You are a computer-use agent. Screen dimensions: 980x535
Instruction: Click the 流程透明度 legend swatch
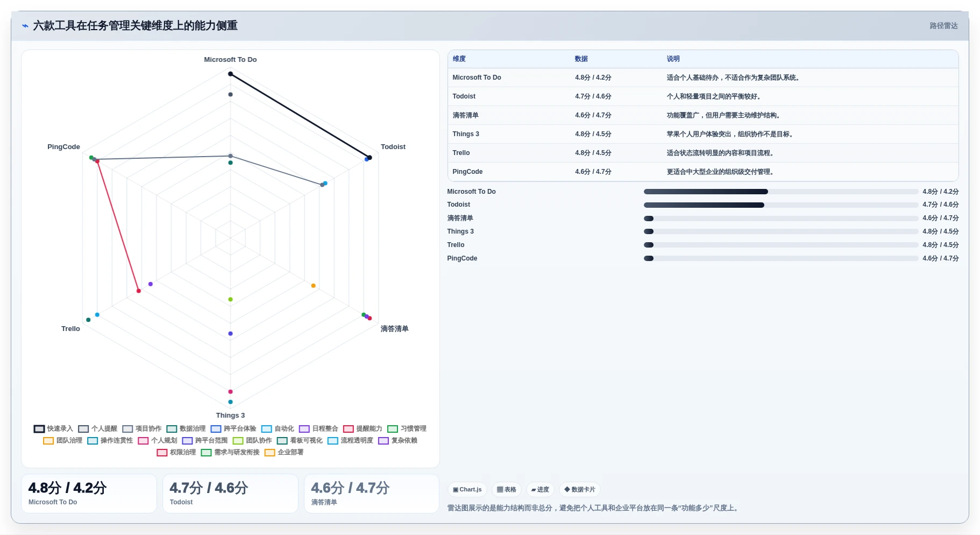333,441
